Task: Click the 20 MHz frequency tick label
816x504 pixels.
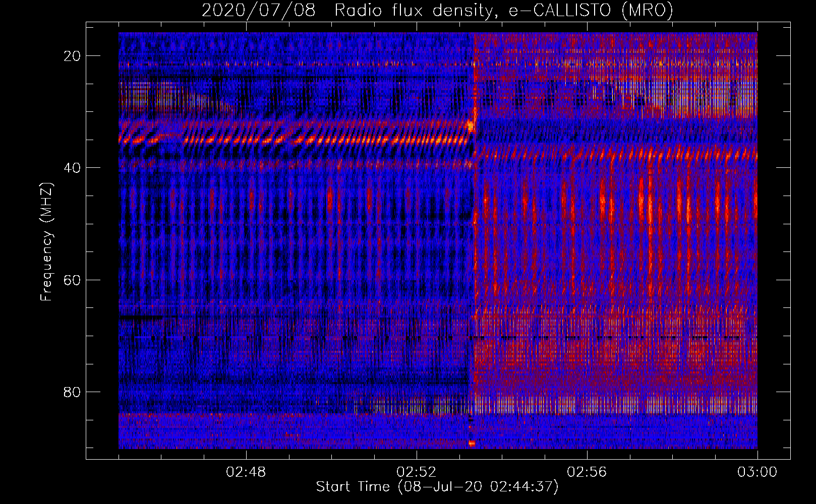Action: 73,56
